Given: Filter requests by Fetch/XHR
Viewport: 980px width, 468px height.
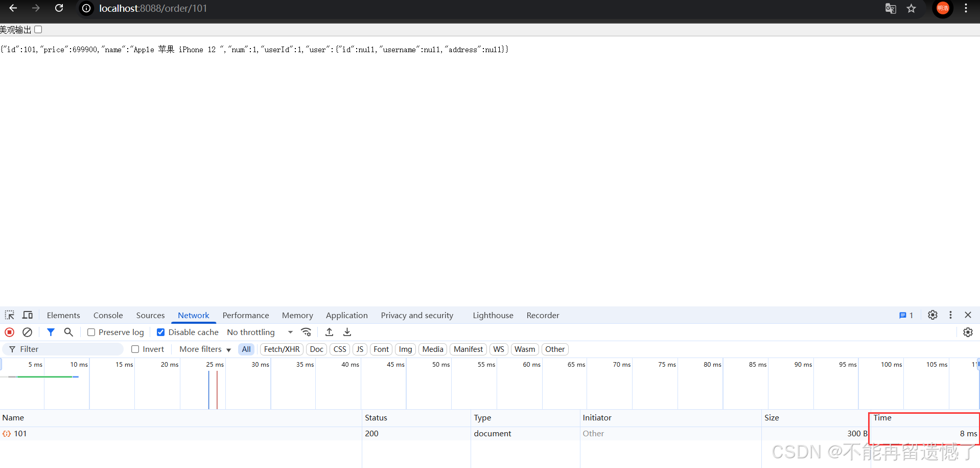Looking at the screenshot, I should (x=282, y=349).
